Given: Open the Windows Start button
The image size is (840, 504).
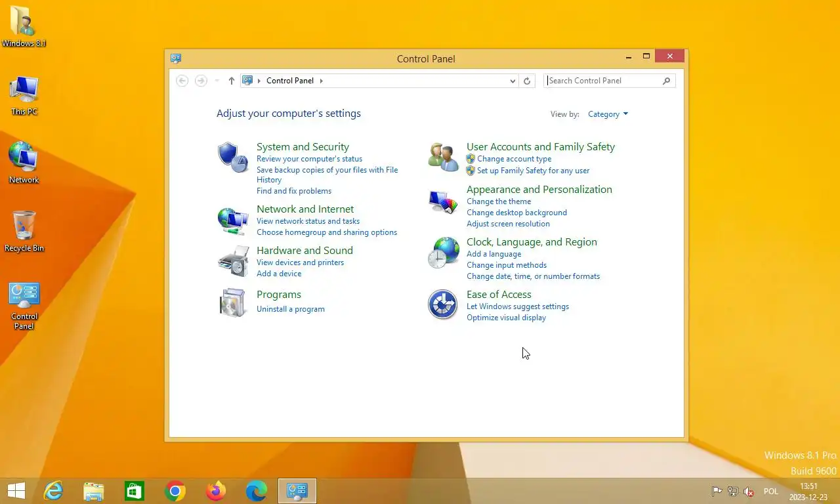Looking at the screenshot, I should click(x=16, y=491).
